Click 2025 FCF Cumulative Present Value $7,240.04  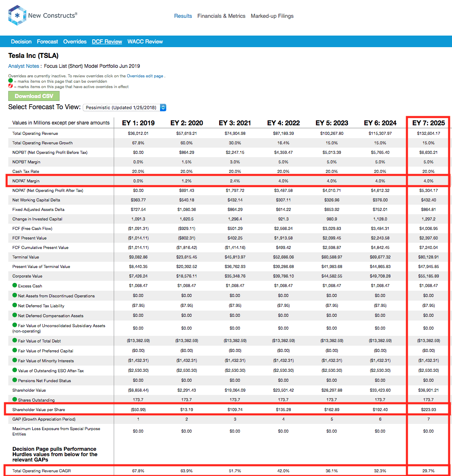[428, 247]
